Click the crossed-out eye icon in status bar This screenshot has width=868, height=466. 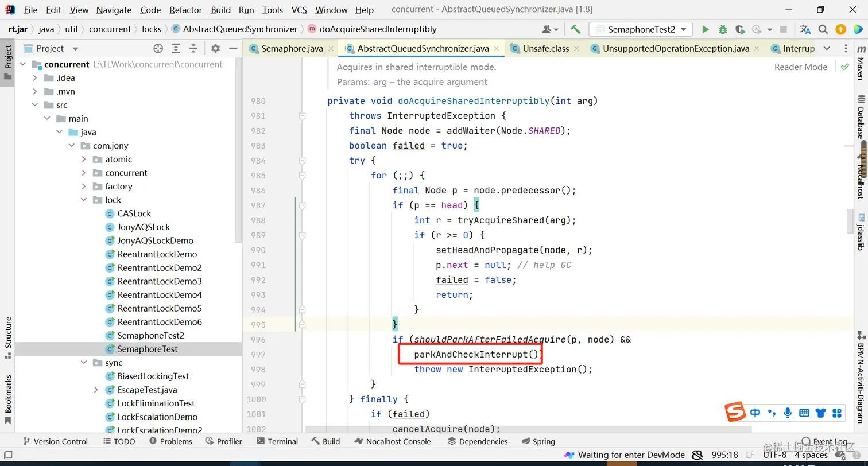697,455
